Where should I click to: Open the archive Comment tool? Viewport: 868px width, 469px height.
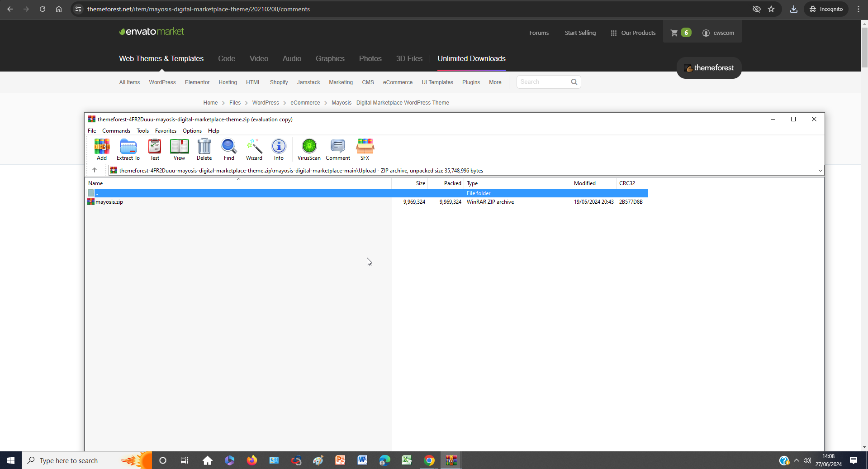[338, 149]
